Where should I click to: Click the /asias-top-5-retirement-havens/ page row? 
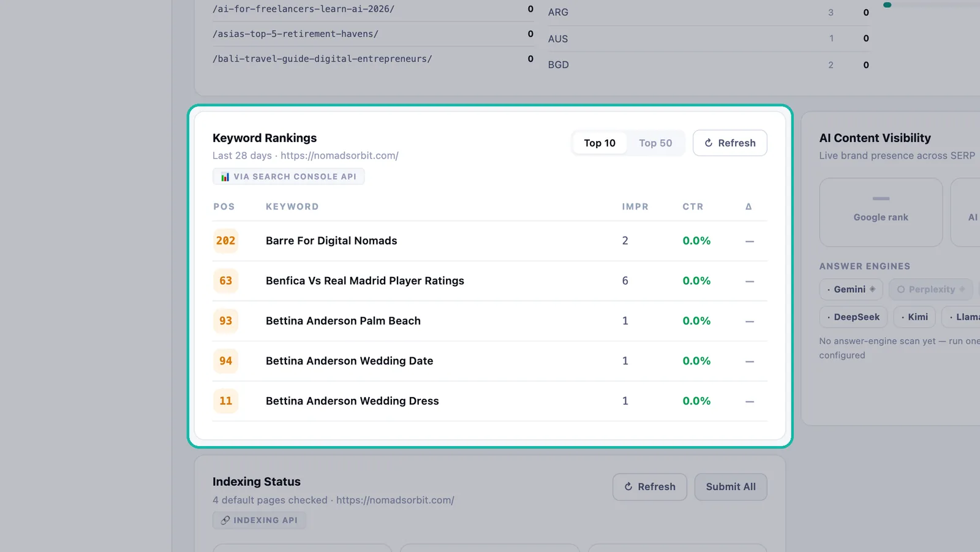pos(373,34)
